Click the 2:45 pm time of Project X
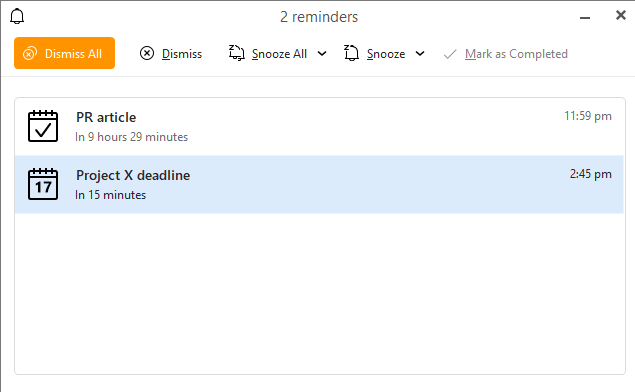 click(590, 174)
